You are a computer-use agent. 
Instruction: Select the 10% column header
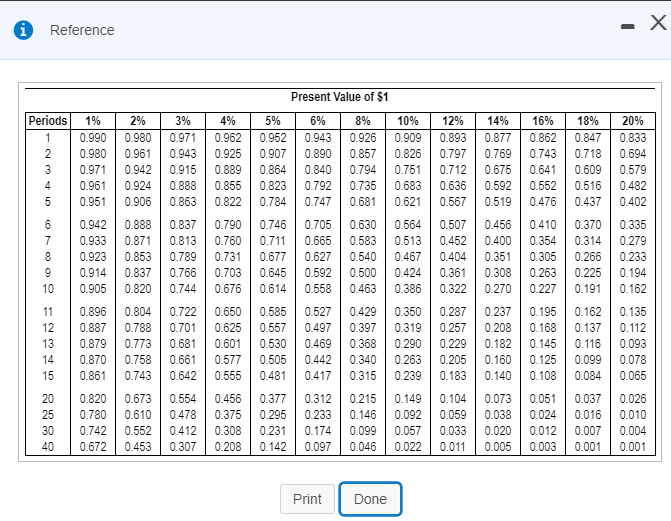408,121
